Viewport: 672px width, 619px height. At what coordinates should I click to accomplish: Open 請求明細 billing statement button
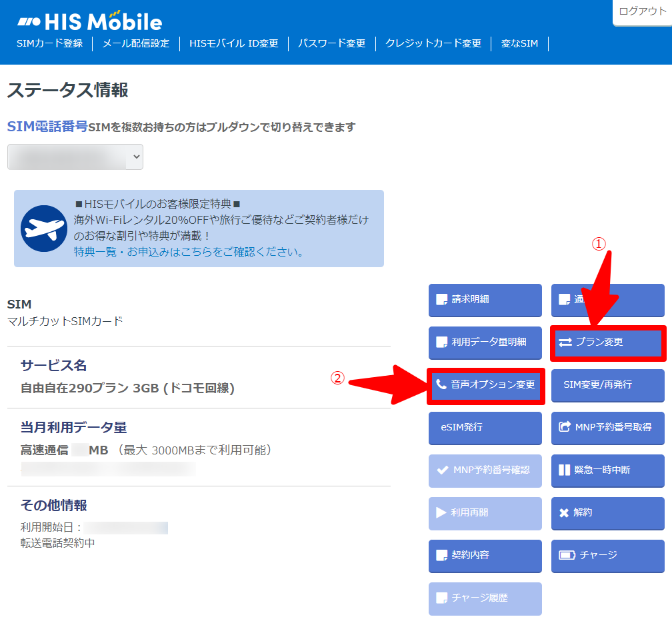[485, 300]
